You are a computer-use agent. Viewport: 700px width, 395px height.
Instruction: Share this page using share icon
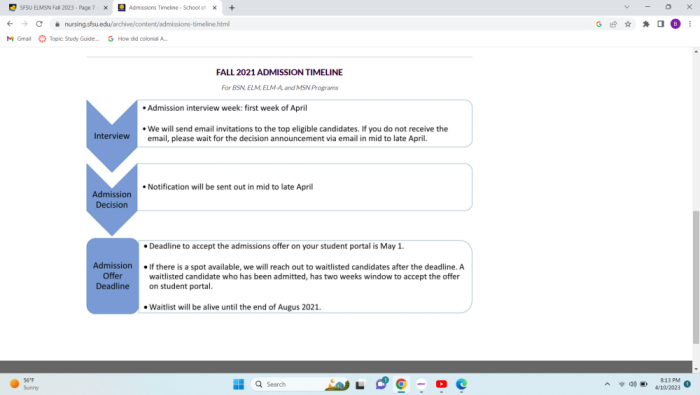click(613, 24)
